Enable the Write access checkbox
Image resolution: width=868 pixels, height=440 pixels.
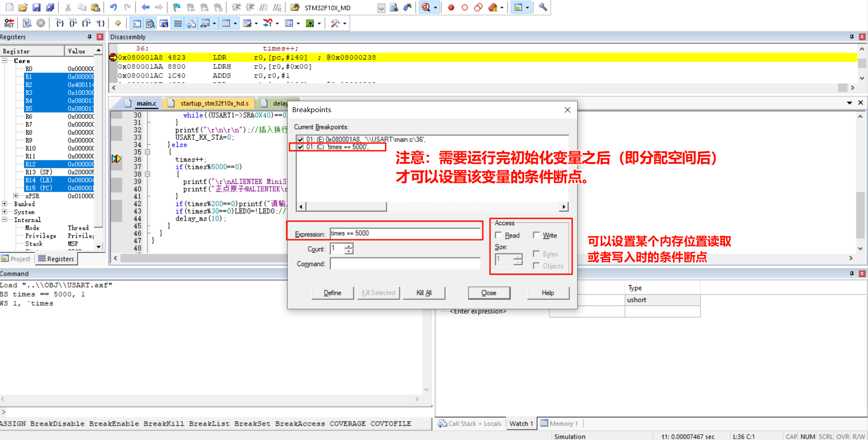coord(536,235)
